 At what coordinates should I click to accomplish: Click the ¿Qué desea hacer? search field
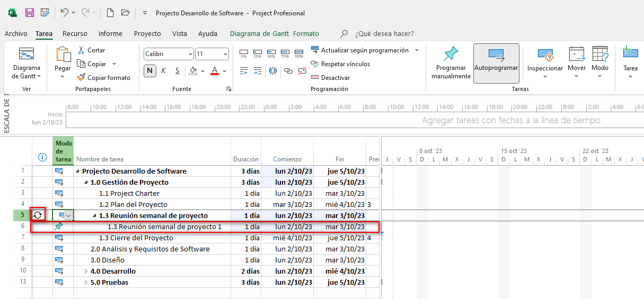pos(384,33)
